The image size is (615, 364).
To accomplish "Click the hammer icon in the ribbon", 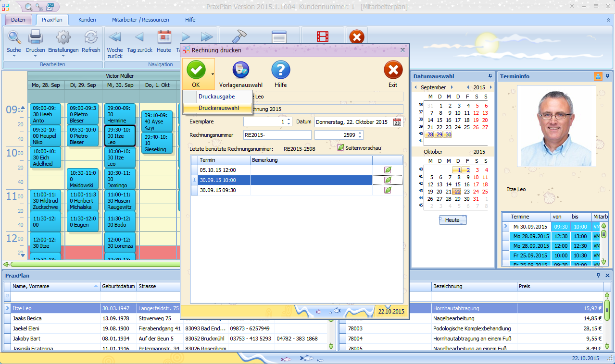I will pos(239,37).
